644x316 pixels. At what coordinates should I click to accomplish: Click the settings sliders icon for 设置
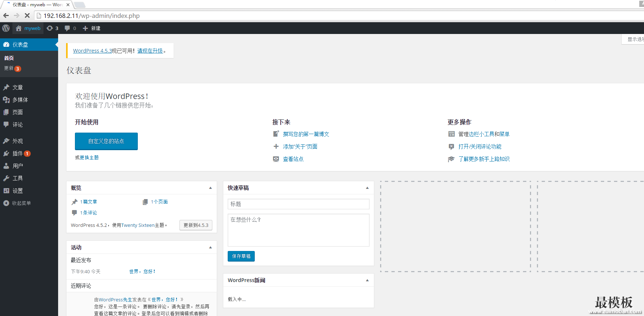(x=6, y=191)
